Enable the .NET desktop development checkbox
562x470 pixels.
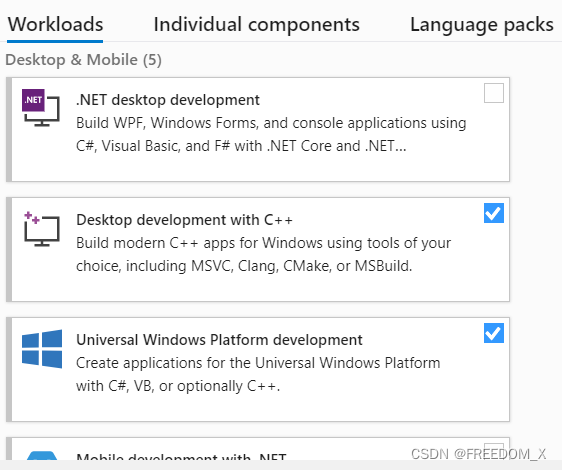(x=494, y=93)
